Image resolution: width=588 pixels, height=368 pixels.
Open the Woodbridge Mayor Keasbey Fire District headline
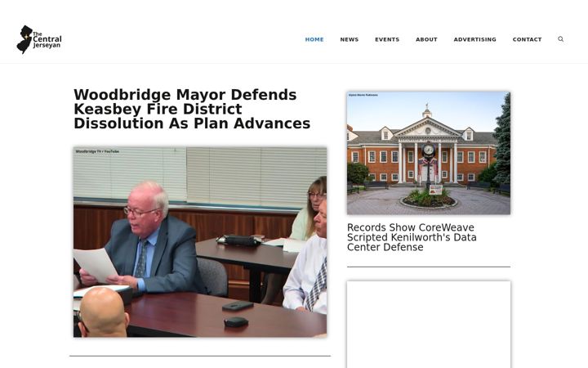point(192,109)
